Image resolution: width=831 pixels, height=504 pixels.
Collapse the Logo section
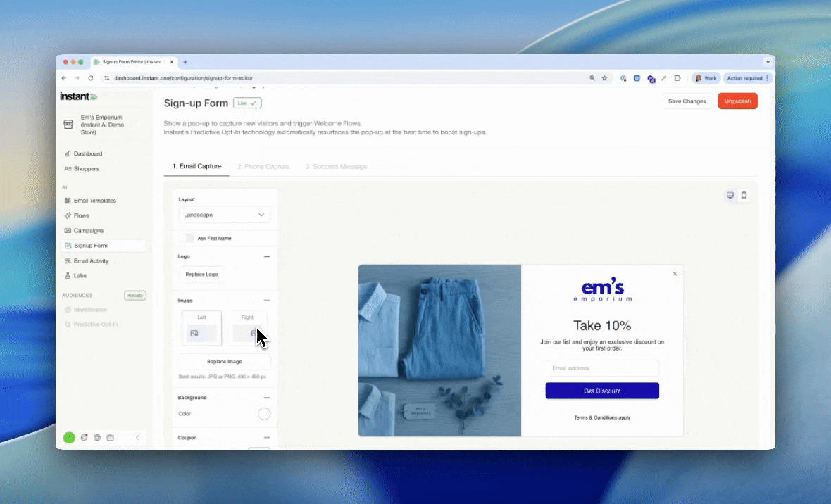266,257
